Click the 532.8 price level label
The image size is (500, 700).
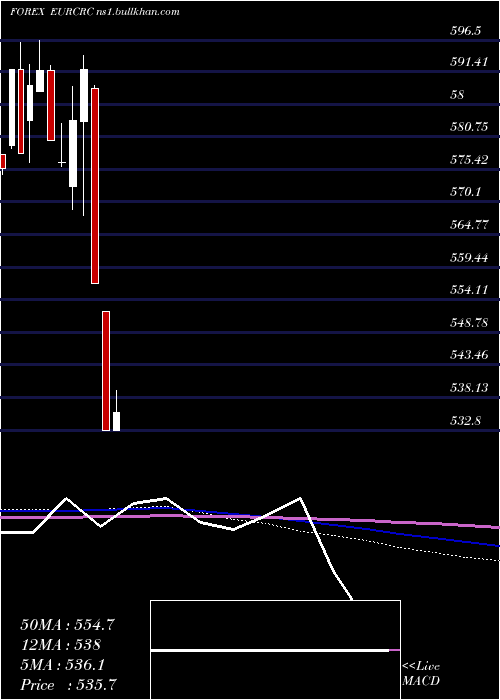(x=465, y=420)
